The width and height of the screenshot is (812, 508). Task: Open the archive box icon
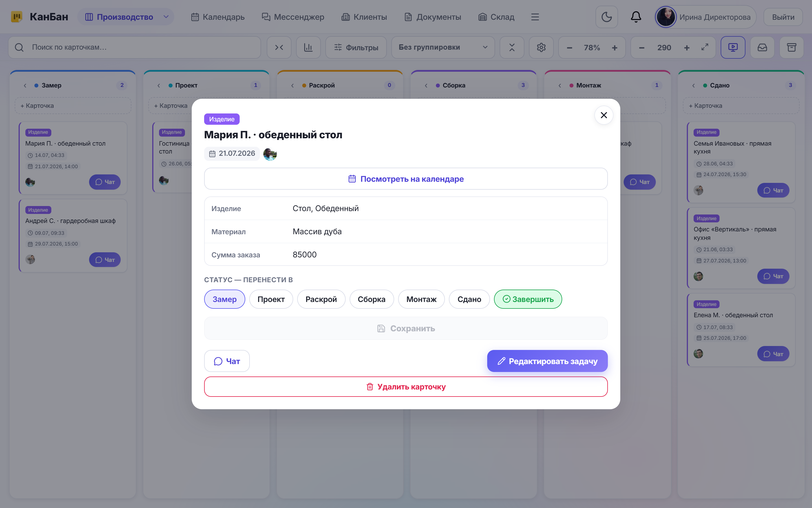click(791, 47)
